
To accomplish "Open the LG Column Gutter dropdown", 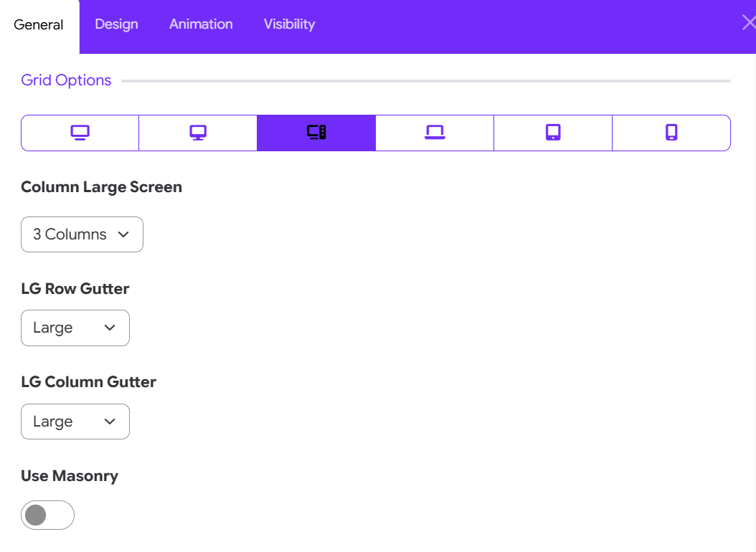I will tap(75, 422).
